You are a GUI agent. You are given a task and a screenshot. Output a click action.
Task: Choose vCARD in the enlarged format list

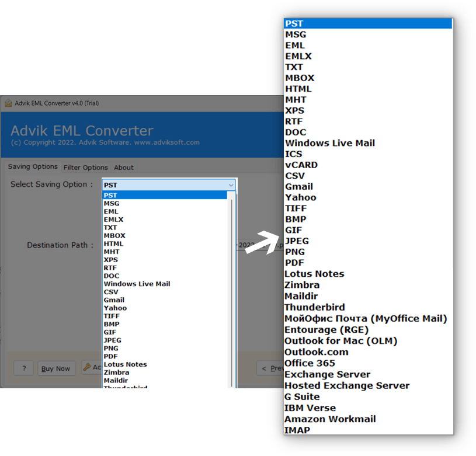(368, 165)
